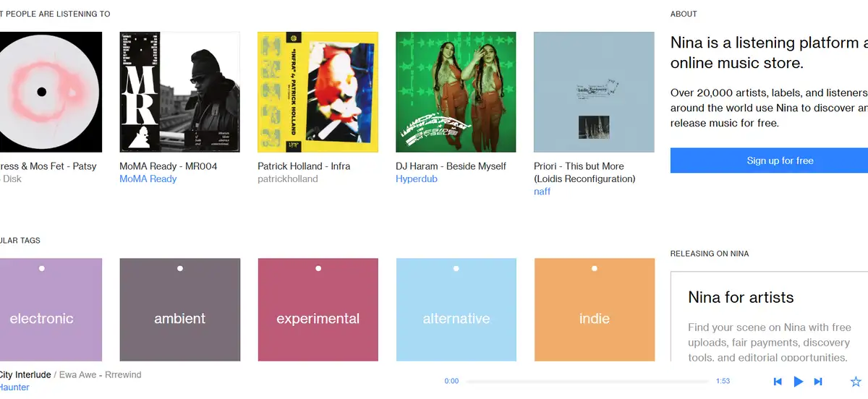Favorite the track with the star icon
This screenshot has width=868, height=399.
tap(856, 381)
